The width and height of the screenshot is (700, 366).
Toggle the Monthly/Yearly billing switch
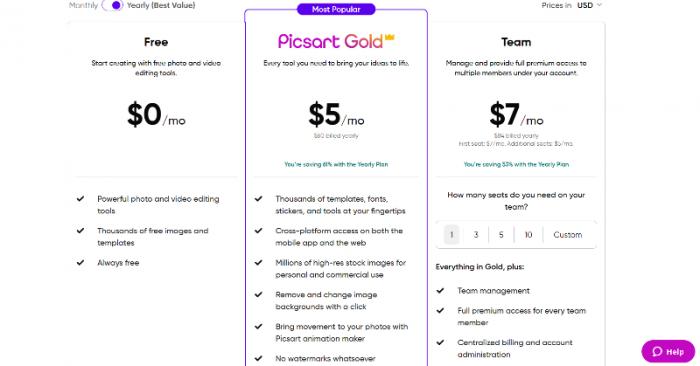coord(112,5)
